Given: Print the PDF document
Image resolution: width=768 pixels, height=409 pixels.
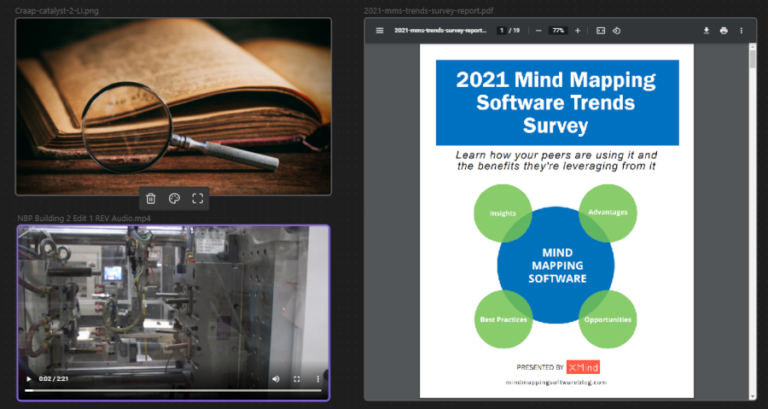Looking at the screenshot, I should click(x=723, y=31).
